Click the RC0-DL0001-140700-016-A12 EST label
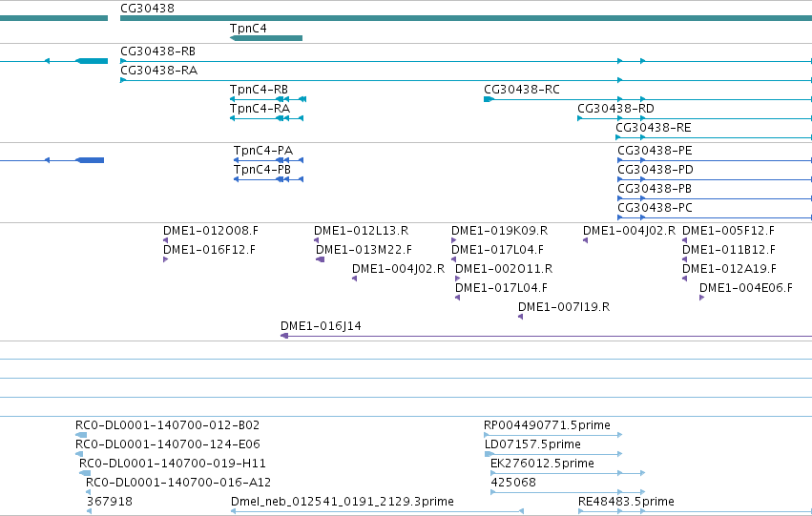Viewport: 812px width, 516px height. click(x=178, y=483)
